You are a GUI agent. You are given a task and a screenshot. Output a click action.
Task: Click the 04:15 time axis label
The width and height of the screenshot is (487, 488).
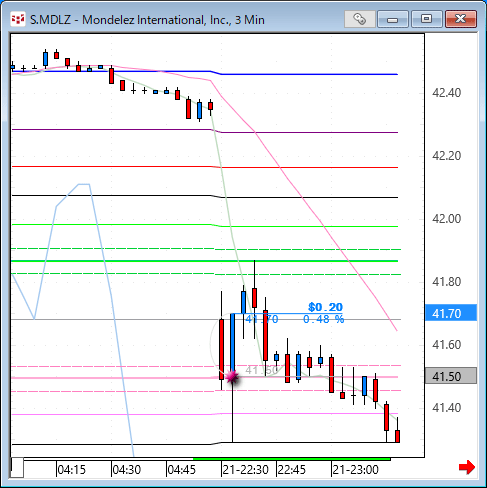point(71,470)
